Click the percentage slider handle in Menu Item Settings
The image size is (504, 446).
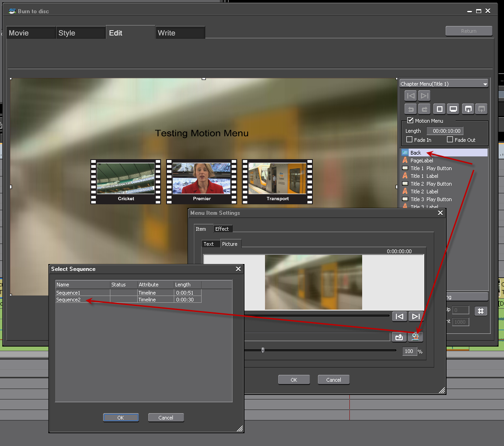point(263,350)
